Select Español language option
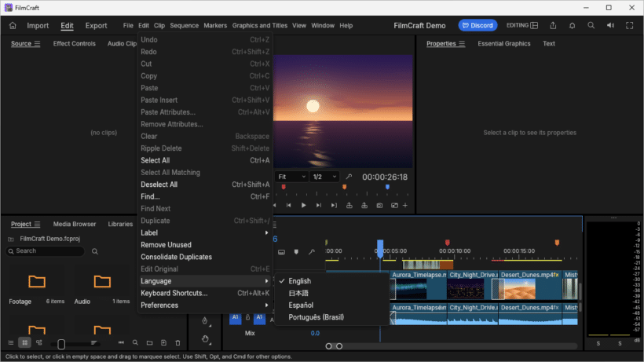This screenshot has height=362, width=644. point(332,305)
